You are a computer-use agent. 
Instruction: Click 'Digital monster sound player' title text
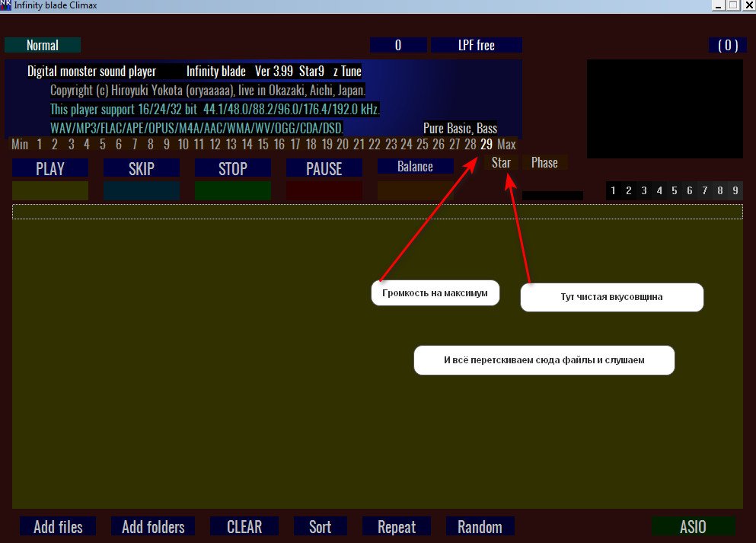point(91,72)
